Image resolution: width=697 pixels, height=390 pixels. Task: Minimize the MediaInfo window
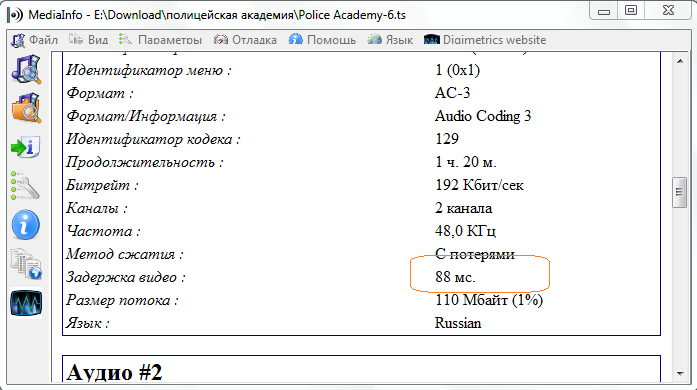[x=604, y=11]
